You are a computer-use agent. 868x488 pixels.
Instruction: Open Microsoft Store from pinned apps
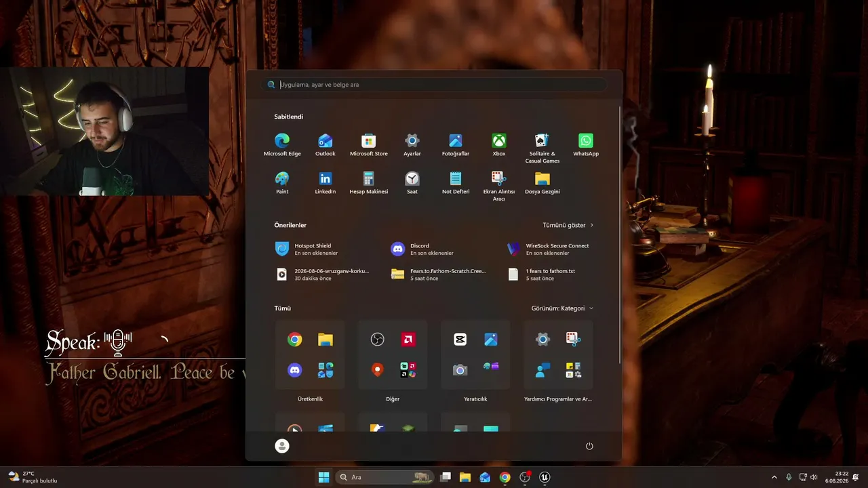[x=369, y=145]
